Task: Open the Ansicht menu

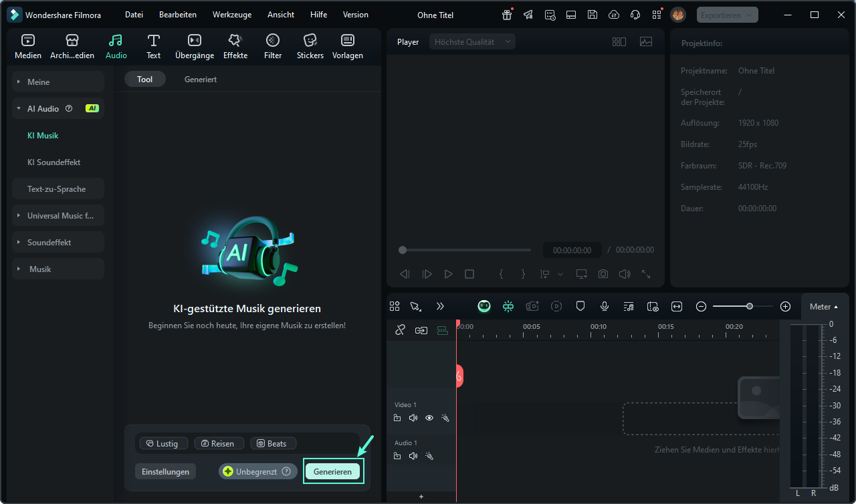Action: click(281, 14)
